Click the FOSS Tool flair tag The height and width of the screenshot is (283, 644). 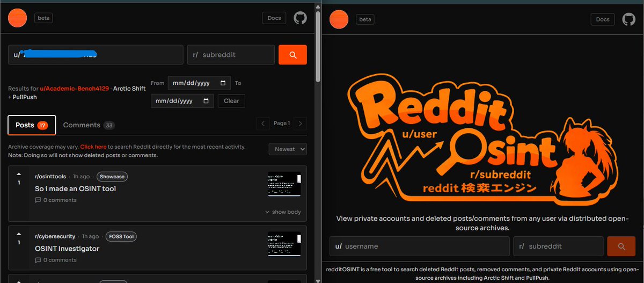tap(121, 236)
